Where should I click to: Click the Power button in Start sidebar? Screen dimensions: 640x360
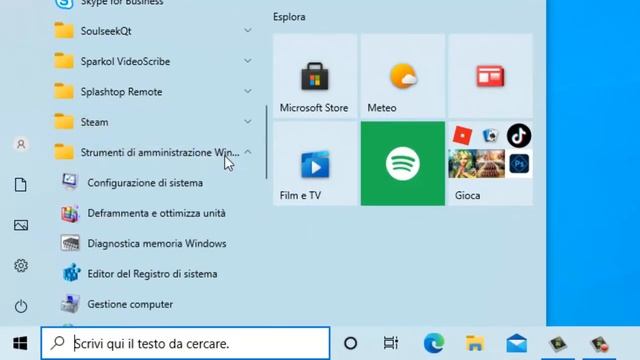21,306
